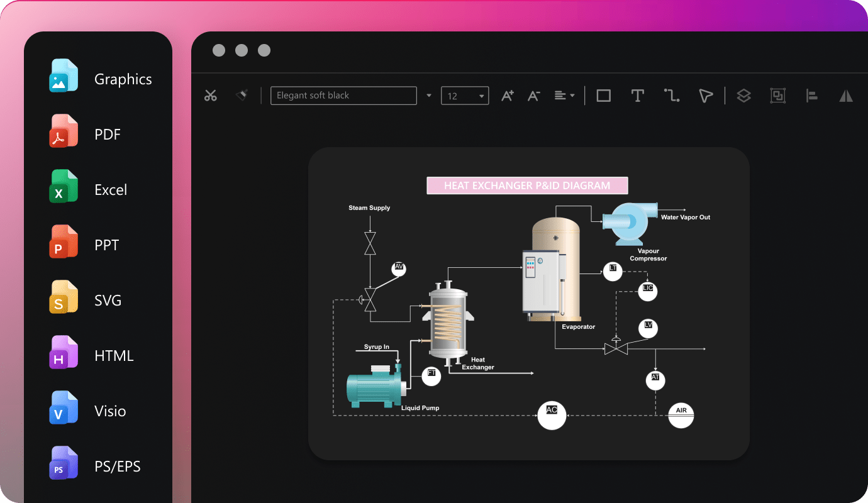Select the rectangle shape tool

603,96
